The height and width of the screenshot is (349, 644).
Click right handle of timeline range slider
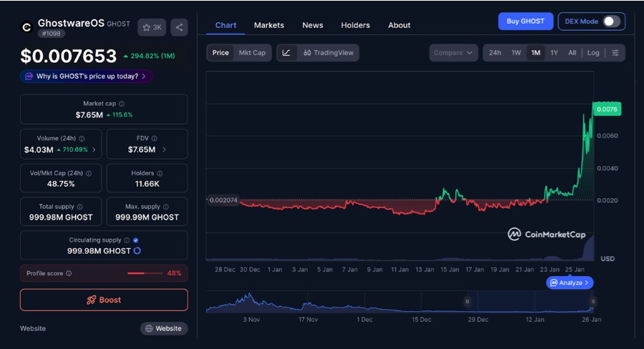pyautogui.click(x=592, y=301)
